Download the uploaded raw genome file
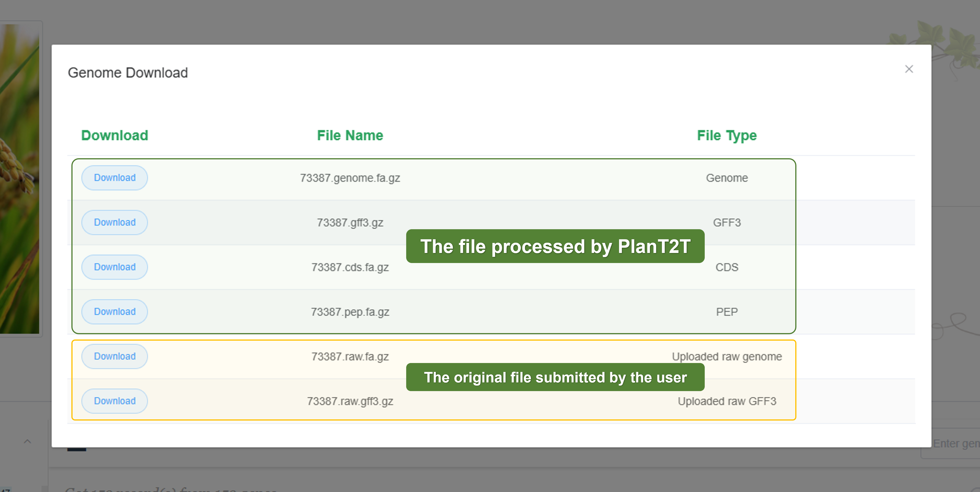Image resolution: width=980 pixels, height=492 pixels. coord(114,356)
